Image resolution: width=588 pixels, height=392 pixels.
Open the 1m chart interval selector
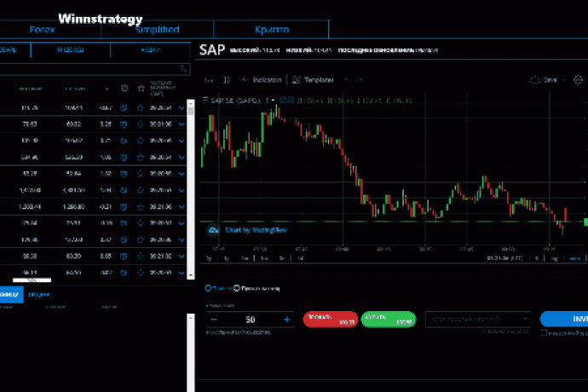point(209,80)
